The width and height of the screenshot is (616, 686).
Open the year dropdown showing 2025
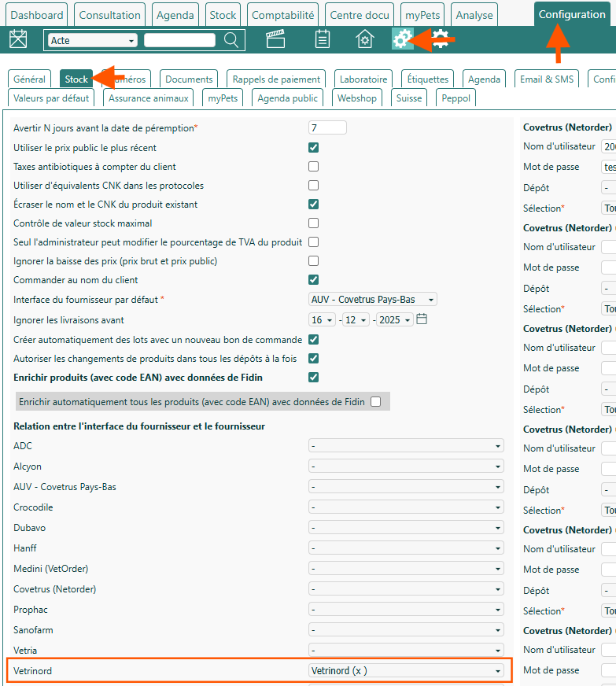pyautogui.click(x=395, y=320)
